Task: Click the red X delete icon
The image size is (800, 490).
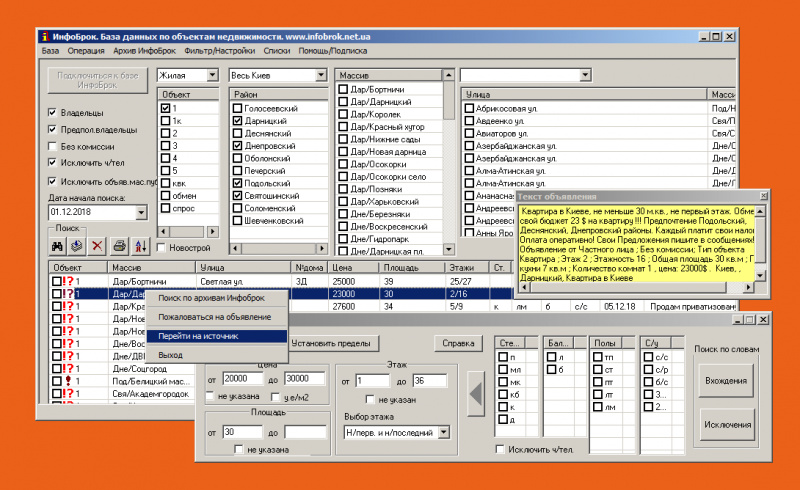Action: click(97, 246)
